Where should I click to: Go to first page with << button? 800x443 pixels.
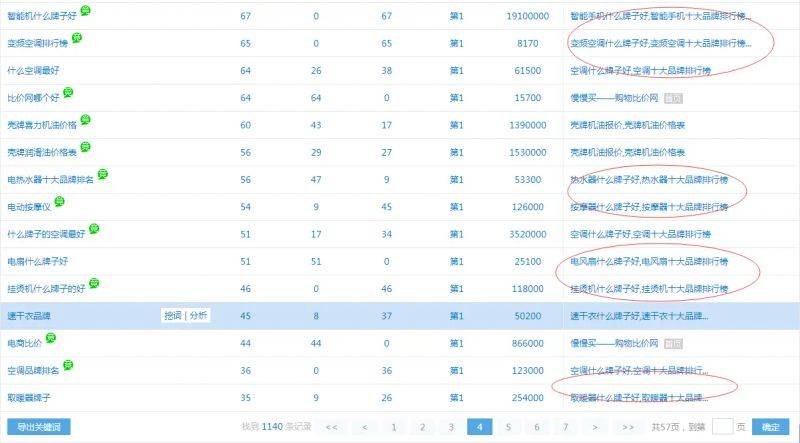[331, 427]
